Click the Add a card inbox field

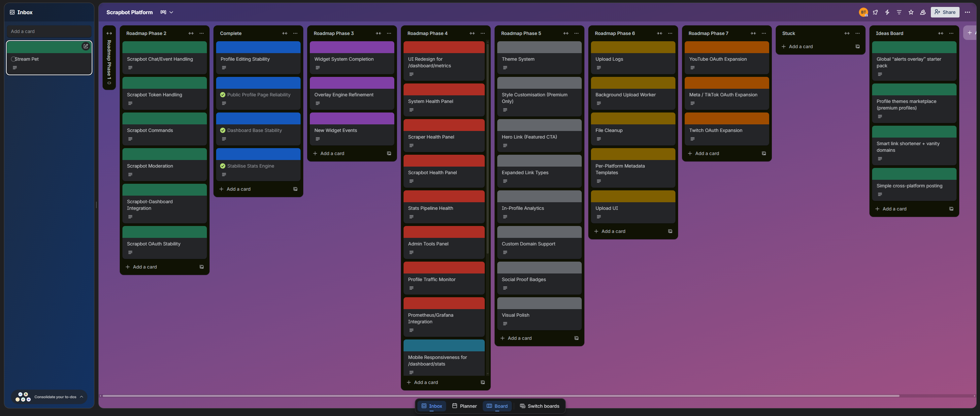(49, 31)
